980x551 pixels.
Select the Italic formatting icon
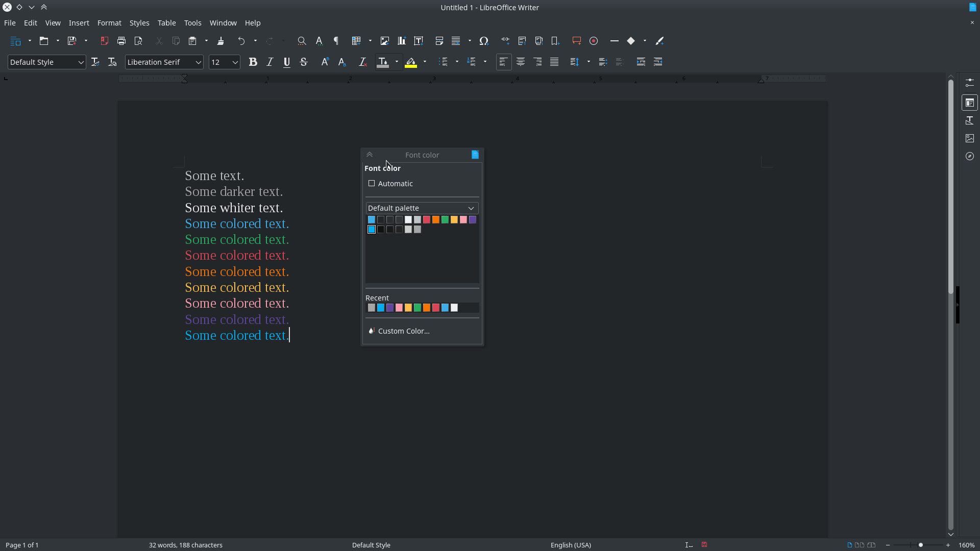point(269,62)
